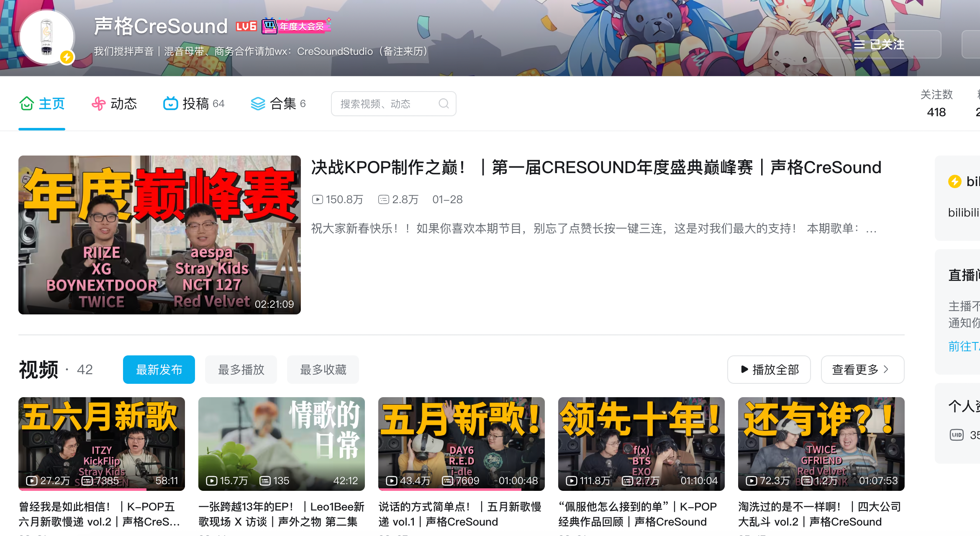Click the 58:11 duration label
The height and width of the screenshot is (536, 980).
pos(167,481)
